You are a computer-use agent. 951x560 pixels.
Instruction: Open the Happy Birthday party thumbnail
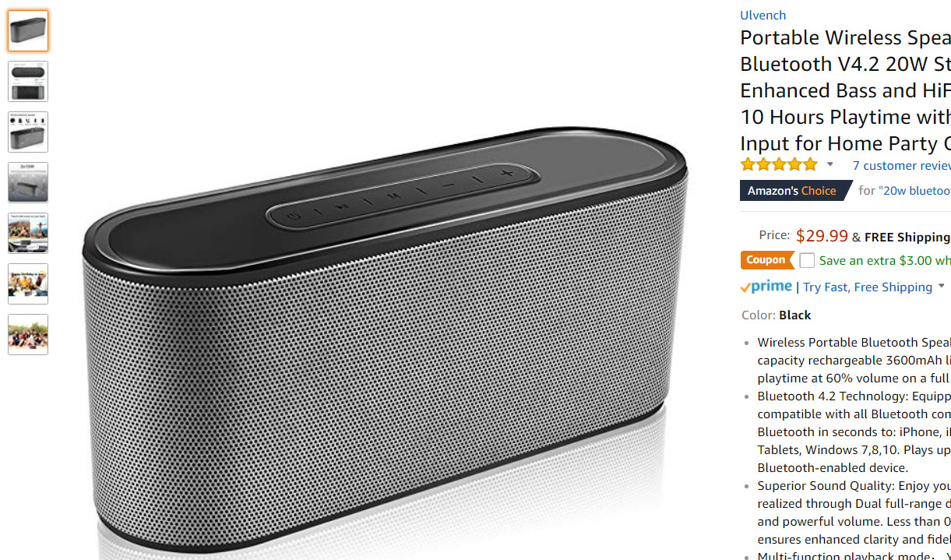coord(28,284)
